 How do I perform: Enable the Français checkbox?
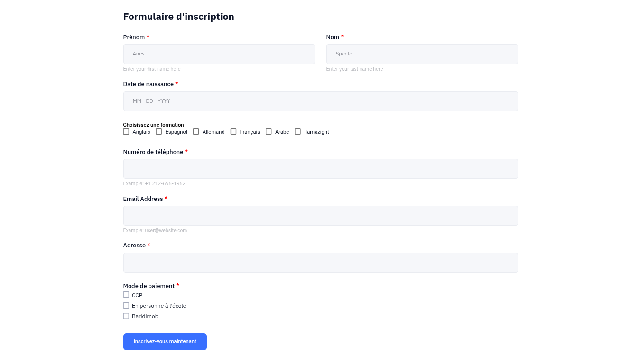tap(233, 132)
